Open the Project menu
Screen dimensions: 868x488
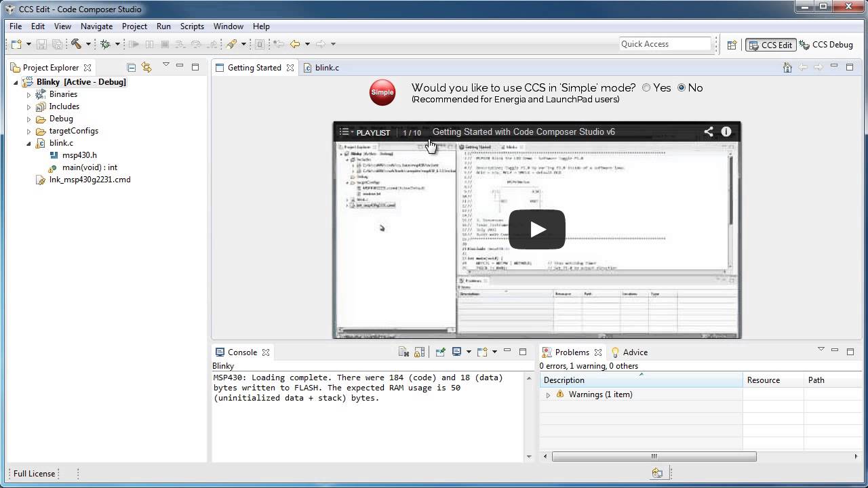point(134,26)
